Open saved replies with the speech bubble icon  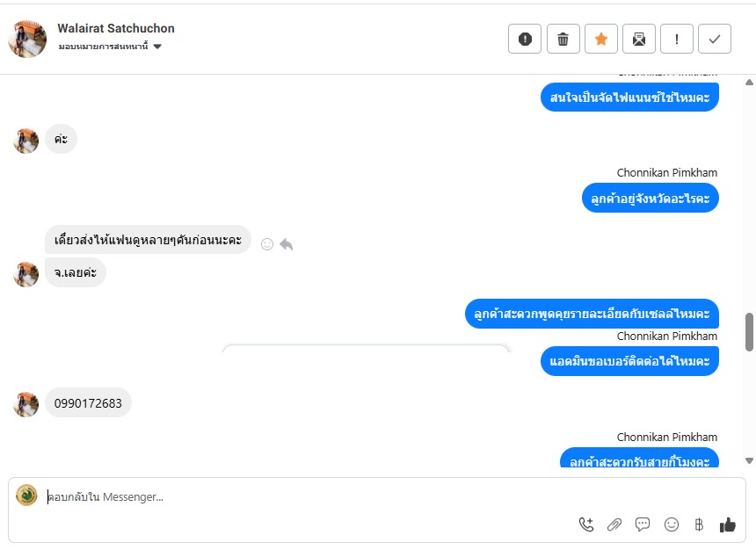pyautogui.click(x=643, y=524)
